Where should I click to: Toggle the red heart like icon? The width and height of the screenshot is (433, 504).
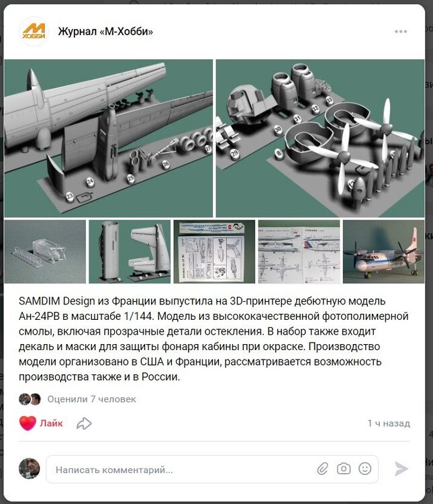[28, 423]
